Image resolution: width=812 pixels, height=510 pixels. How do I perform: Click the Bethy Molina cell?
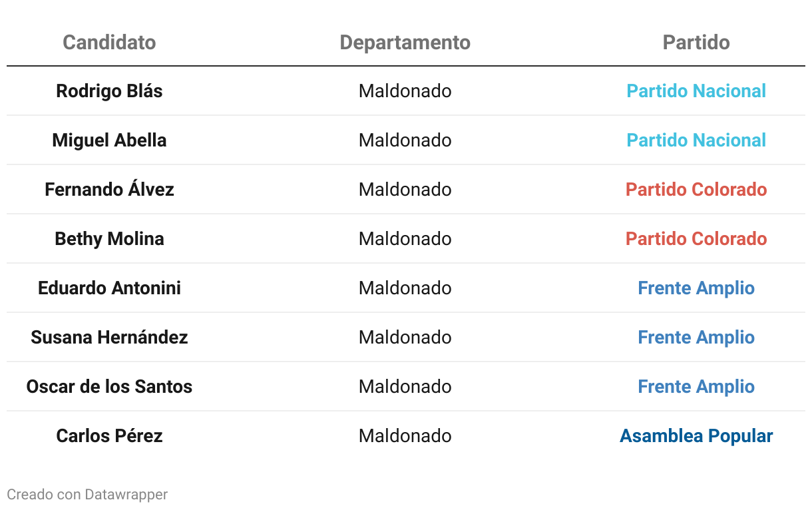(x=109, y=239)
